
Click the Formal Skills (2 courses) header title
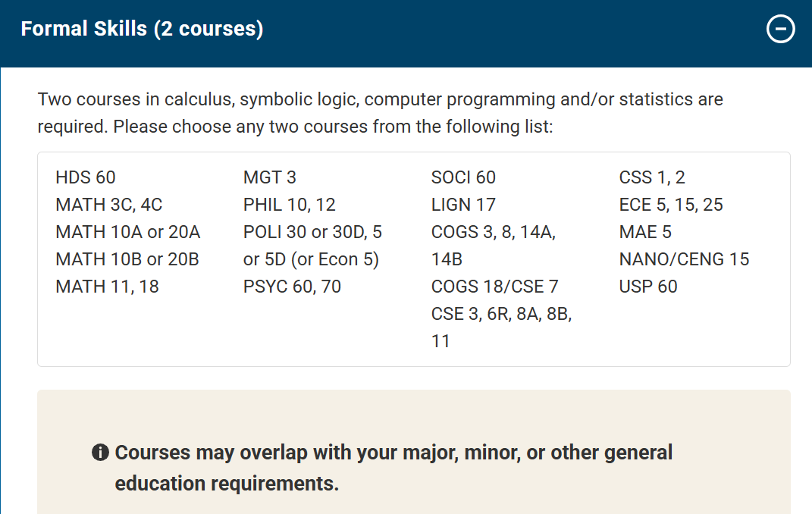pos(142,30)
